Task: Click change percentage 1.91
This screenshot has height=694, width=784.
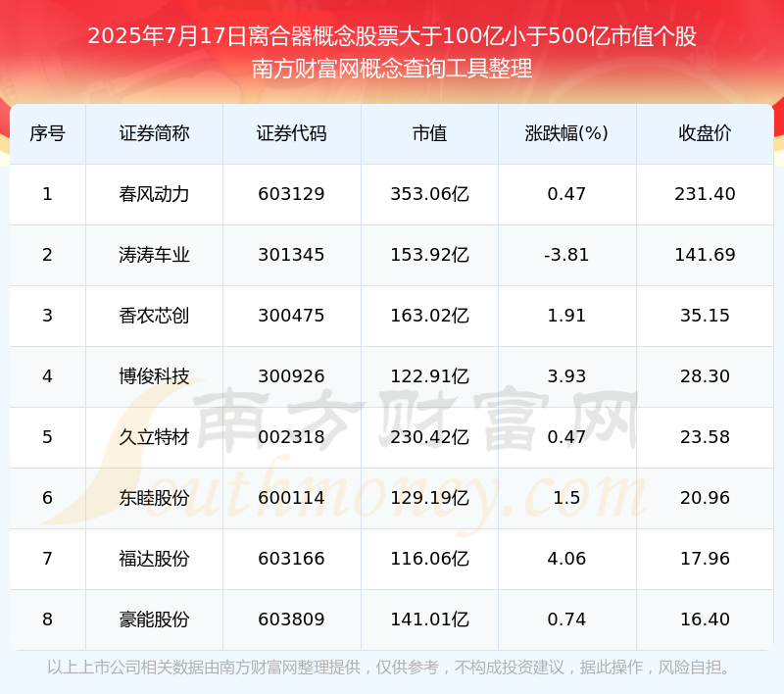Action: tap(566, 316)
